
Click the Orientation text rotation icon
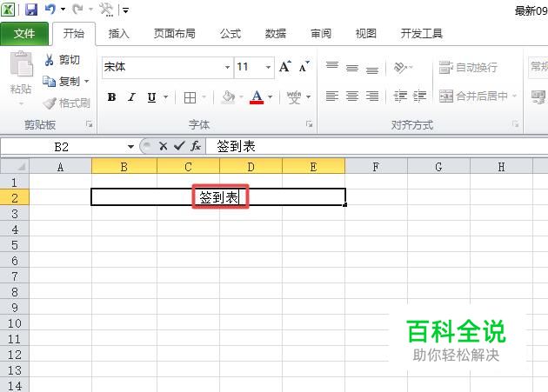pos(400,67)
